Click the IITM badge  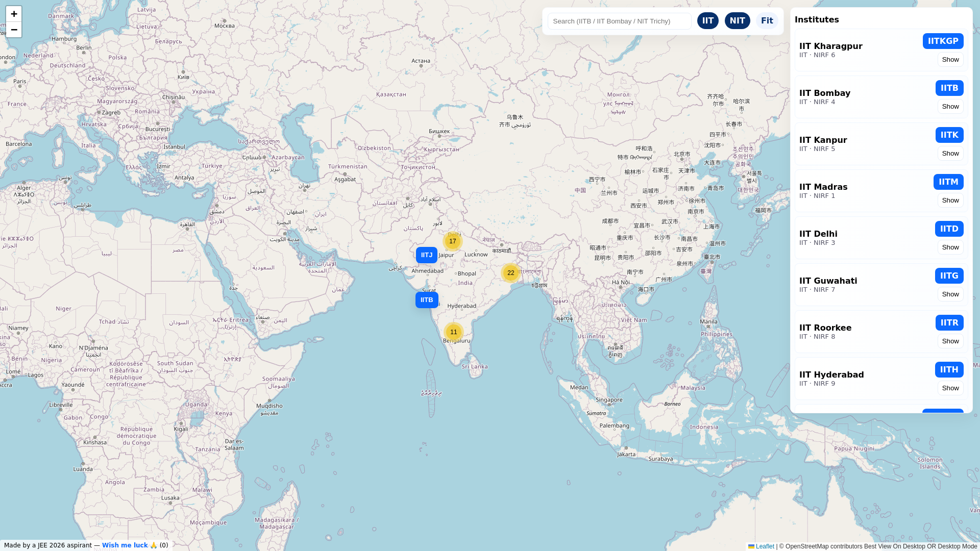[948, 182]
